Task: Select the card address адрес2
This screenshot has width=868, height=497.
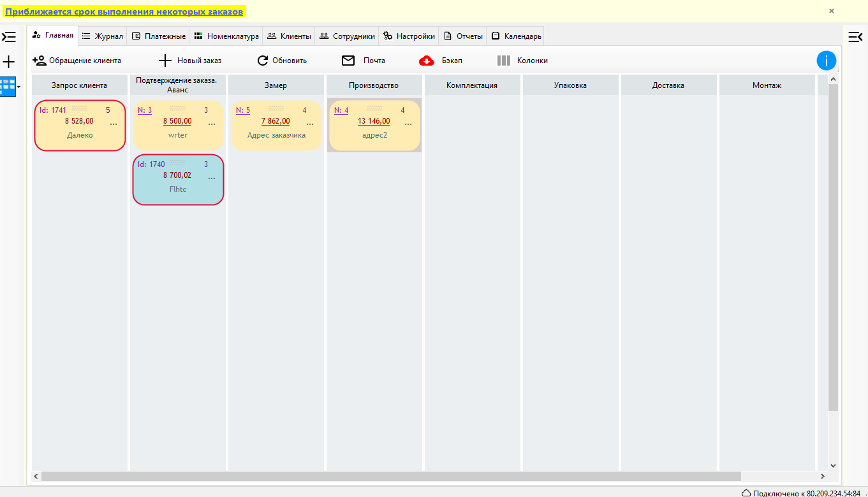Action: pyautogui.click(x=374, y=135)
